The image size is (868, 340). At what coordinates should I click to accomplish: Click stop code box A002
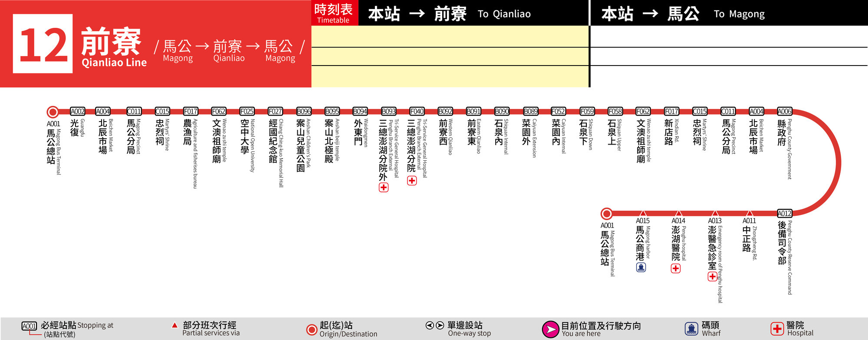[x=78, y=112]
